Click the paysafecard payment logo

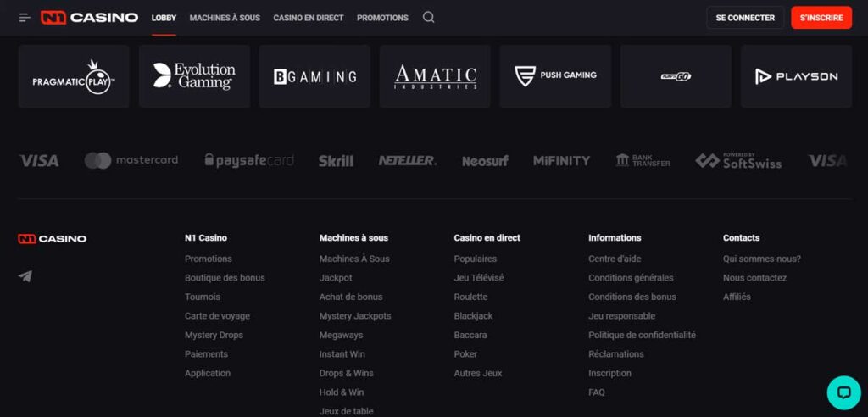249,160
